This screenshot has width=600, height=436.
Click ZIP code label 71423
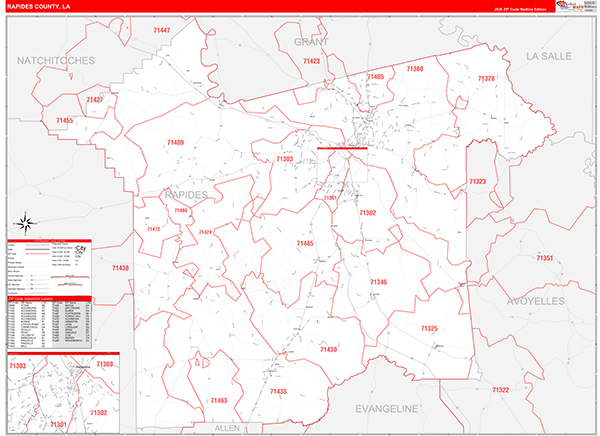tap(311, 61)
